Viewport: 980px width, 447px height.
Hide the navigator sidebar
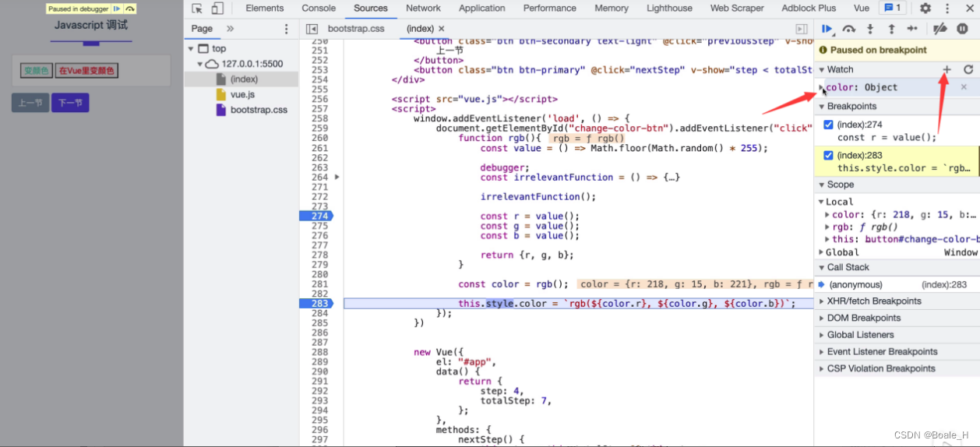312,29
